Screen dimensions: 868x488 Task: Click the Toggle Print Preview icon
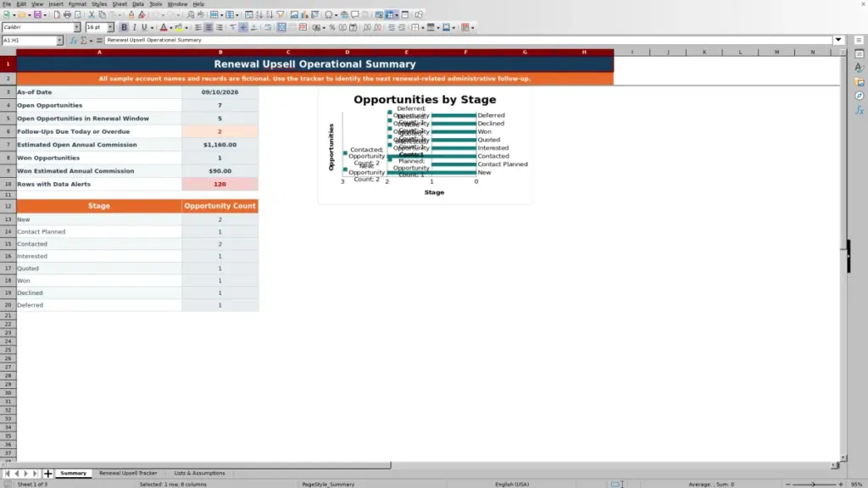click(78, 14)
